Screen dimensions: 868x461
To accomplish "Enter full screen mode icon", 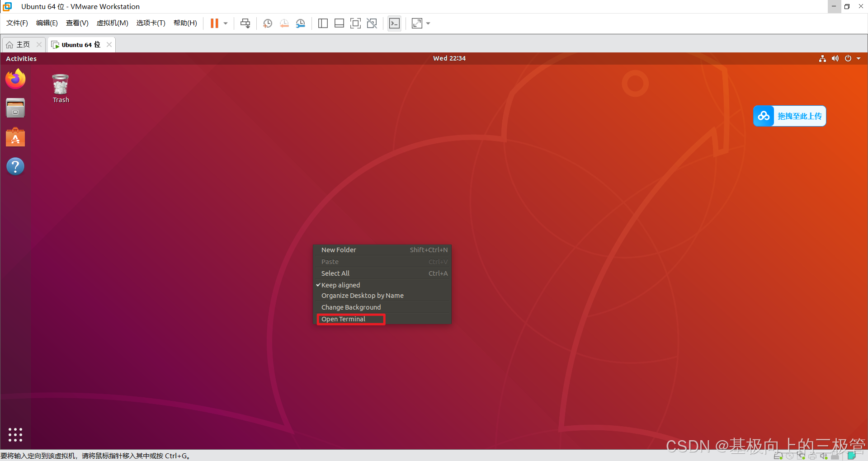I will 356,24.
